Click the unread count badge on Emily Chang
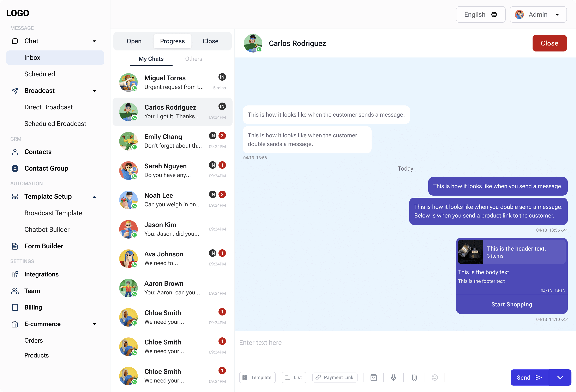The height and width of the screenshot is (392, 576). [222, 136]
